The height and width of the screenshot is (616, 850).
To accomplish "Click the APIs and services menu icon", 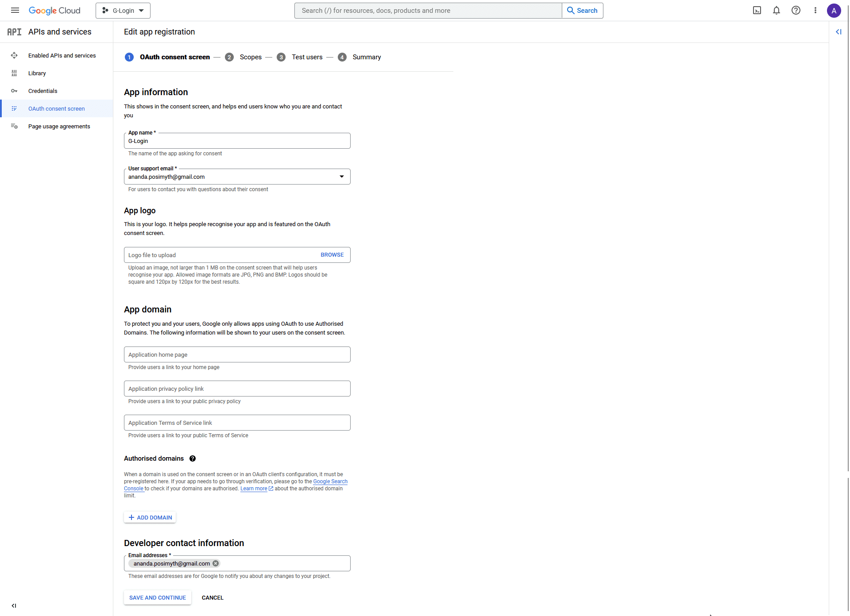I will point(13,31).
